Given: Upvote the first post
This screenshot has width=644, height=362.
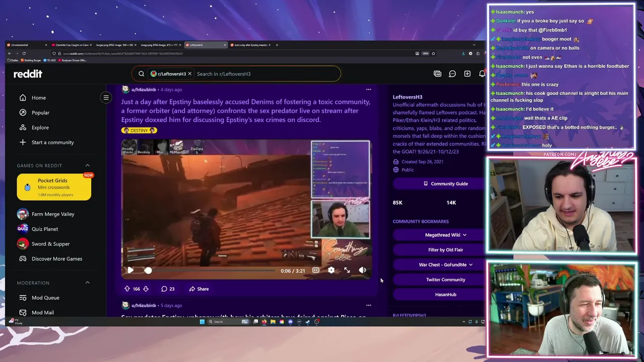Looking at the screenshot, I should point(127,289).
